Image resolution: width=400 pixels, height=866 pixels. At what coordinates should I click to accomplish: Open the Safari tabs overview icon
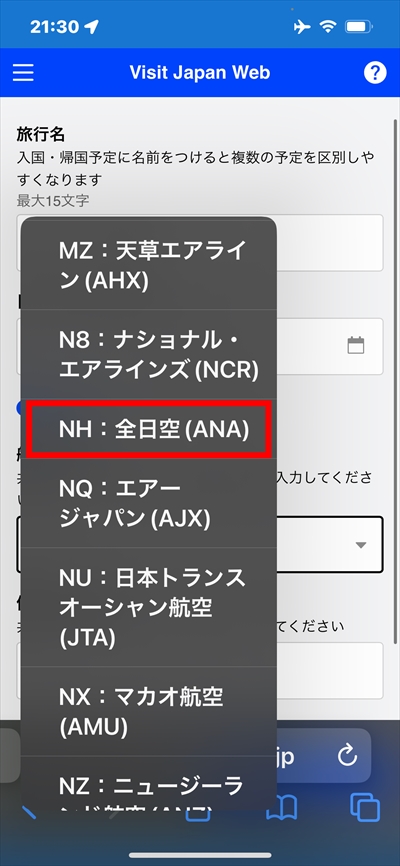[365, 808]
